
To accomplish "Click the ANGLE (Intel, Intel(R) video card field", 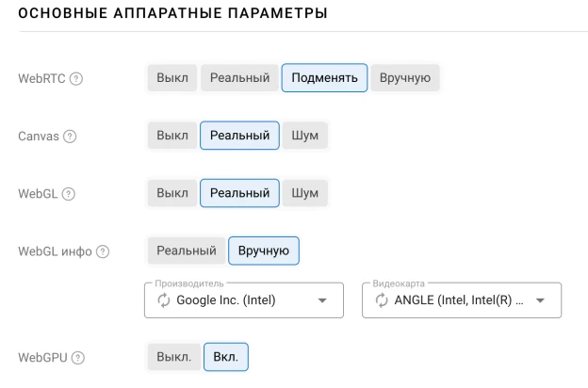I will click(462, 300).
